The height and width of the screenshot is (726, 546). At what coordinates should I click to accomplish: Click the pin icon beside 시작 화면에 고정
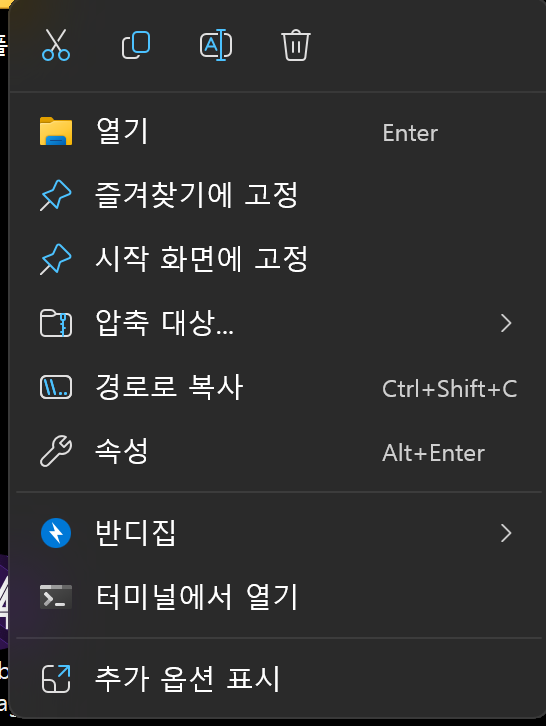pos(56,259)
